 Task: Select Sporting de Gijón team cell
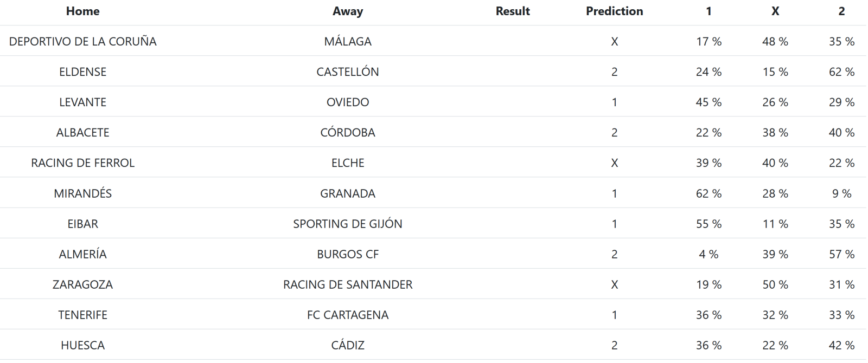348,224
